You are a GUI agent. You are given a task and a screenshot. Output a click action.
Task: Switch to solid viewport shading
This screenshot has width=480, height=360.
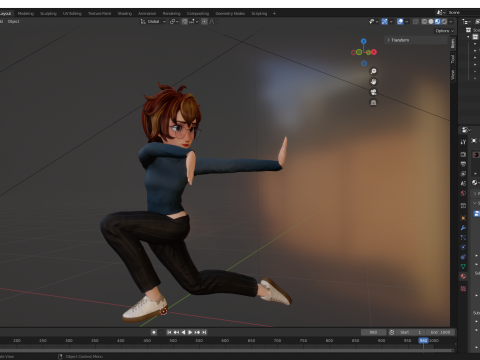click(x=431, y=21)
